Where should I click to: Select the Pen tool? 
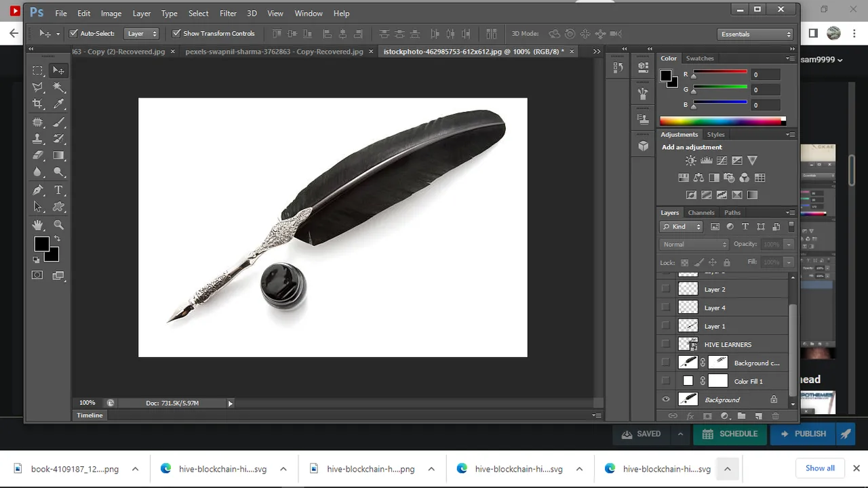pyautogui.click(x=38, y=190)
